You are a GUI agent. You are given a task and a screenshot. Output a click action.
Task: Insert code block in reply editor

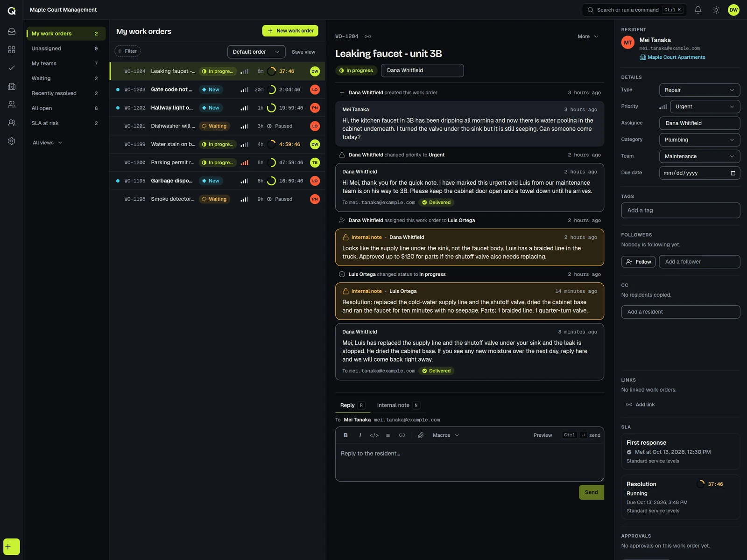(374, 435)
